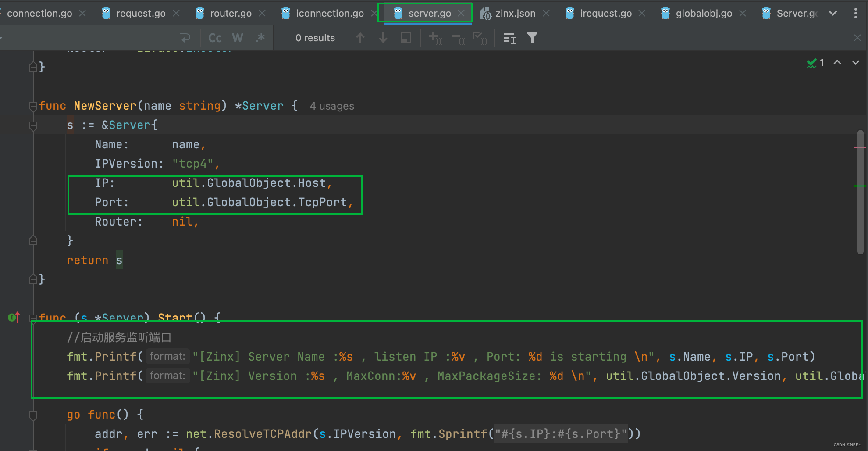Viewport: 868px width, 451px height.
Task: Go to previous search occurrence
Action: 360,38
